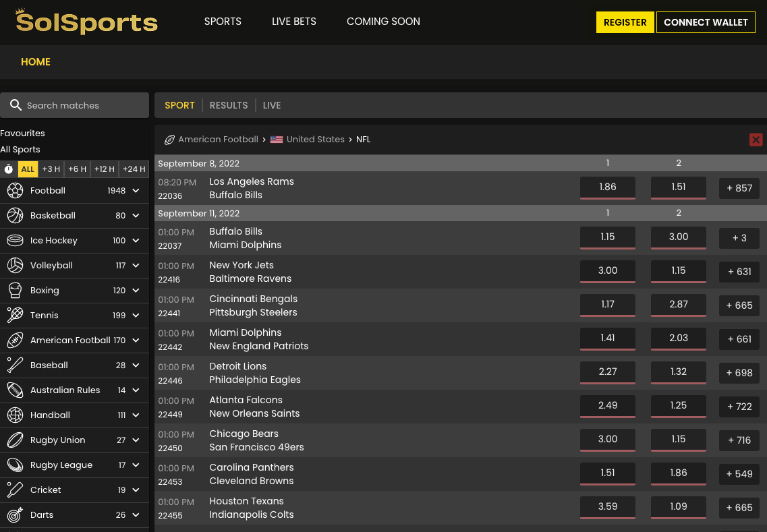Show +631 more markets for Jets game
Image resolution: width=767 pixels, height=532 pixels.
[x=739, y=272]
